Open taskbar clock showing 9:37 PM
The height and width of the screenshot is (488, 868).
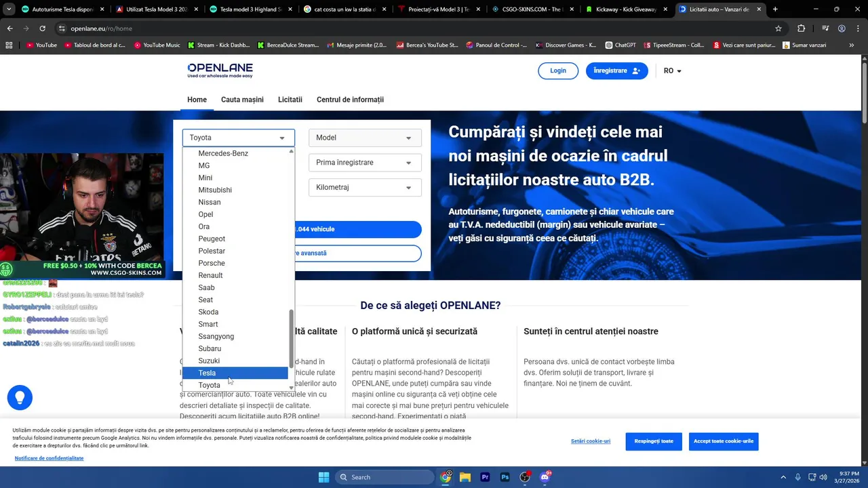848,477
